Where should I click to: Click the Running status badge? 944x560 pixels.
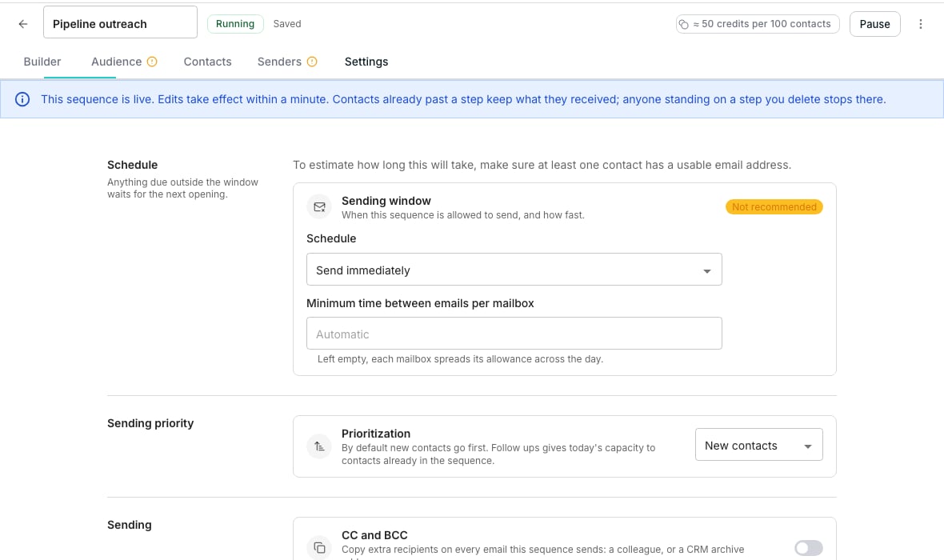click(235, 24)
